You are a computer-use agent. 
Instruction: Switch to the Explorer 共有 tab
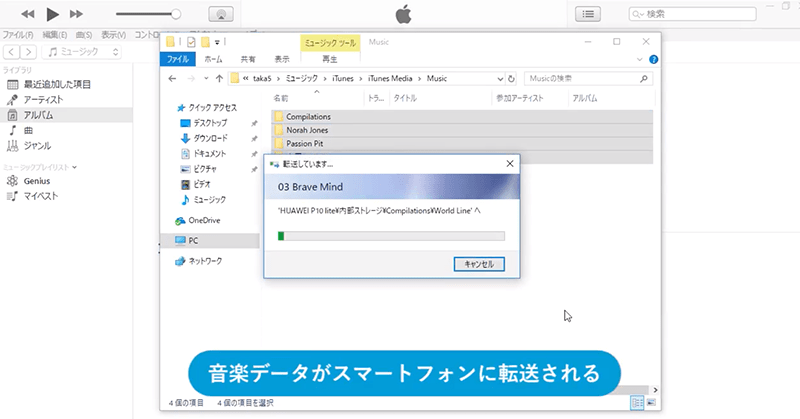coord(248,59)
